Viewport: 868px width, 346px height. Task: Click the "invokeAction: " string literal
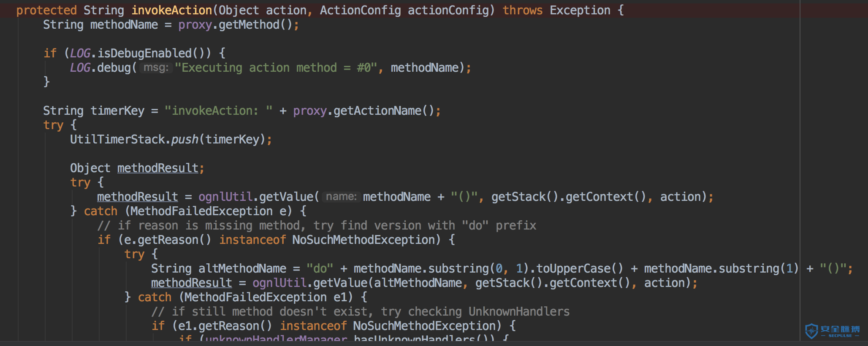pos(218,111)
